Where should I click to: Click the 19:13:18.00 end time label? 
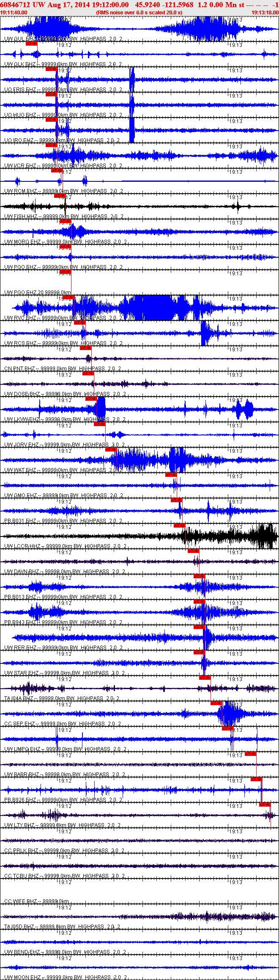tap(265, 13)
